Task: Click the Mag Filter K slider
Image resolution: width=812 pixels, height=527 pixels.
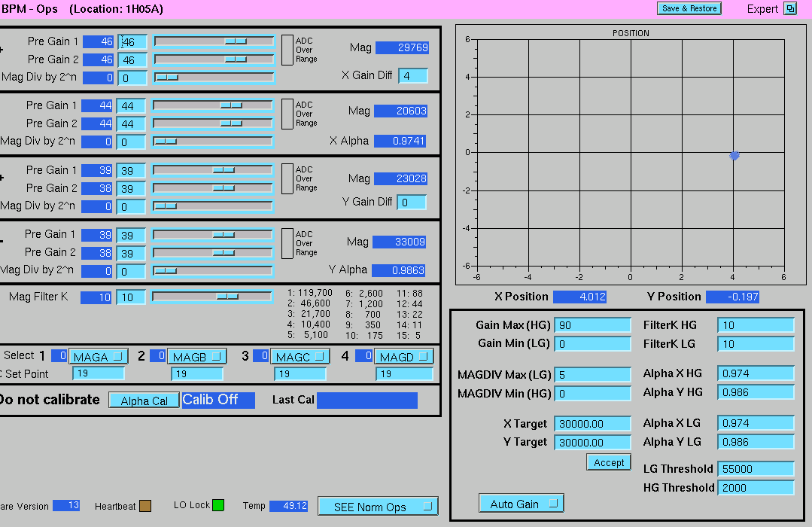Action: pos(211,297)
